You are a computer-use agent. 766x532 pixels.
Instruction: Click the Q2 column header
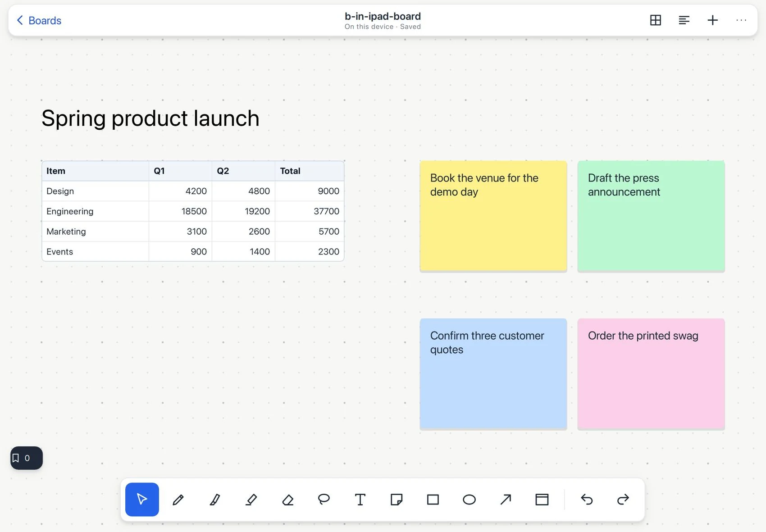coord(243,171)
